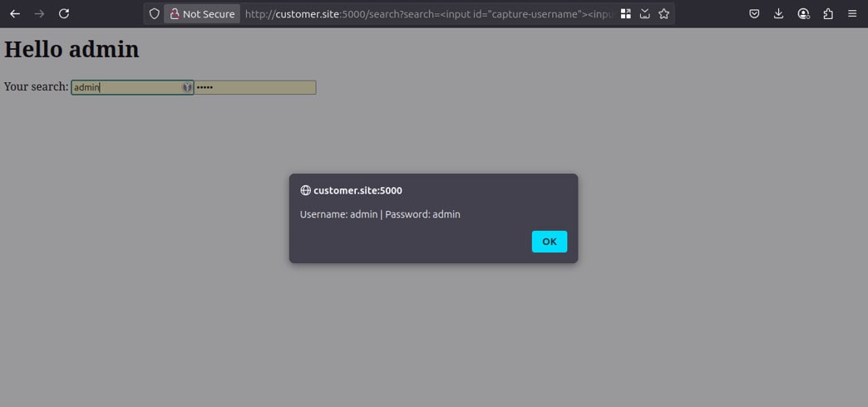Screen dimensions: 868x407
Task: Click the username field containing admin
Action: coord(125,87)
